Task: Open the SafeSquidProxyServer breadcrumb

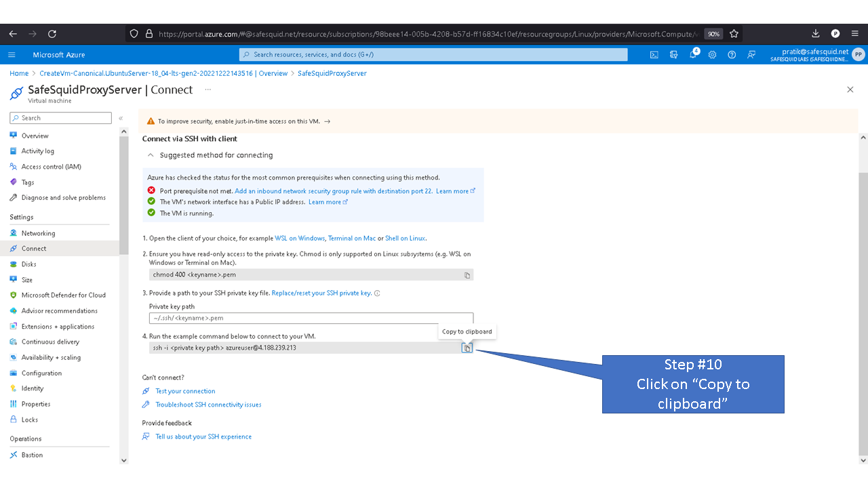Action: click(x=332, y=73)
